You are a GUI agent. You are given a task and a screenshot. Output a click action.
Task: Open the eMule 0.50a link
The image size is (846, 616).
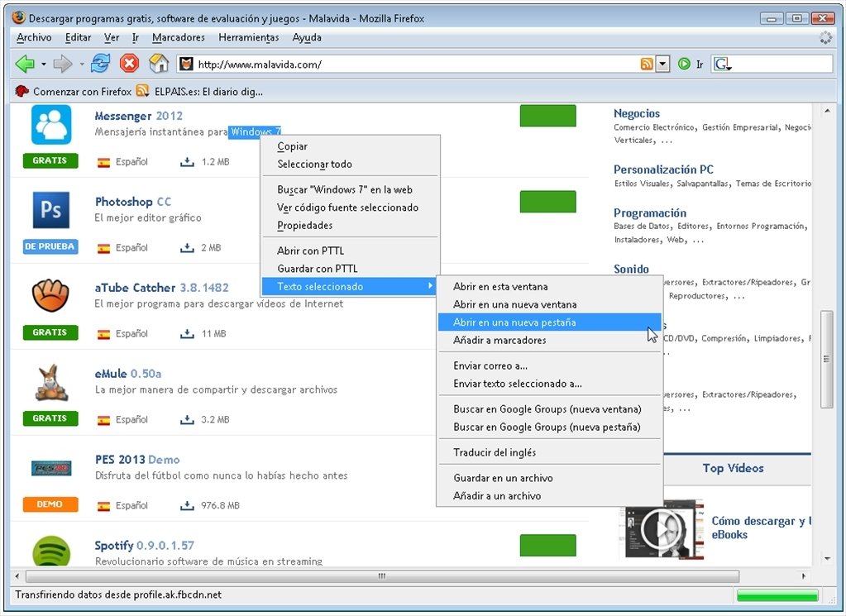[128, 373]
